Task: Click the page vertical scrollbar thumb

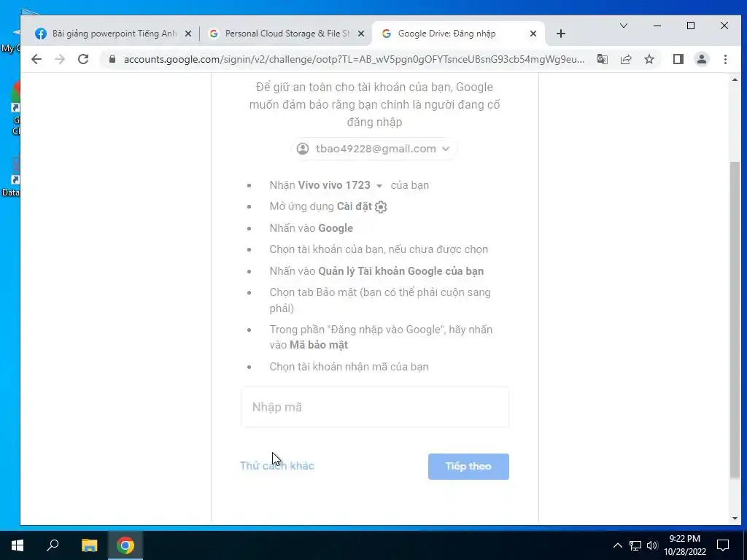Action: tap(734, 319)
